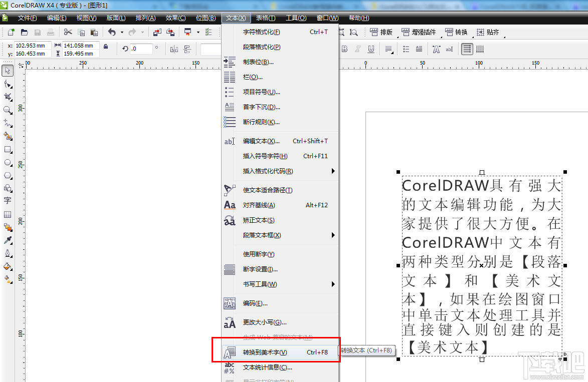The width and height of the screenshot is (588, 382).
Task: Open the 表格 menu
Action: [x=265, y=17]
